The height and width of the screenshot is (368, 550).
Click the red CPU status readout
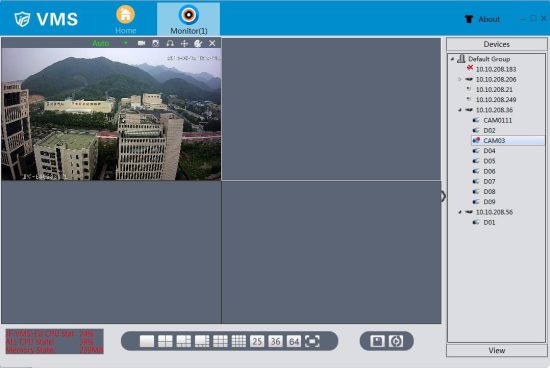[x=54, y=341]
